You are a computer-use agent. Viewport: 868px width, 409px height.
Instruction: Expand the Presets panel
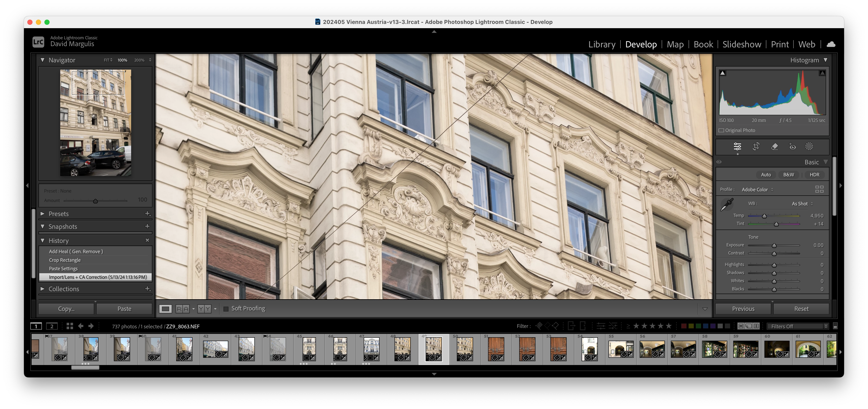[x=43, y=214]
